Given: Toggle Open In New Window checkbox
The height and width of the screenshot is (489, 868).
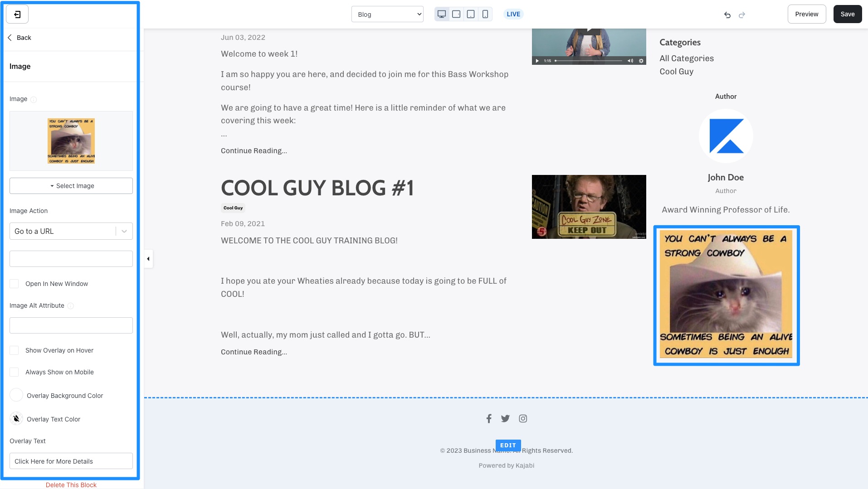Looking at the screenshot, I should [14, 284].
